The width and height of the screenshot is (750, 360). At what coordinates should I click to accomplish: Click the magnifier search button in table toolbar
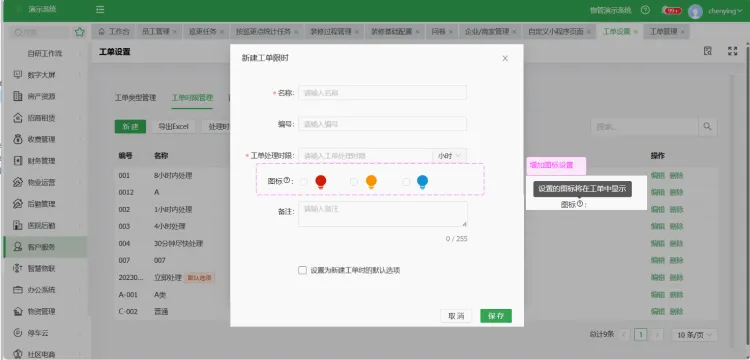click(707, 127)
